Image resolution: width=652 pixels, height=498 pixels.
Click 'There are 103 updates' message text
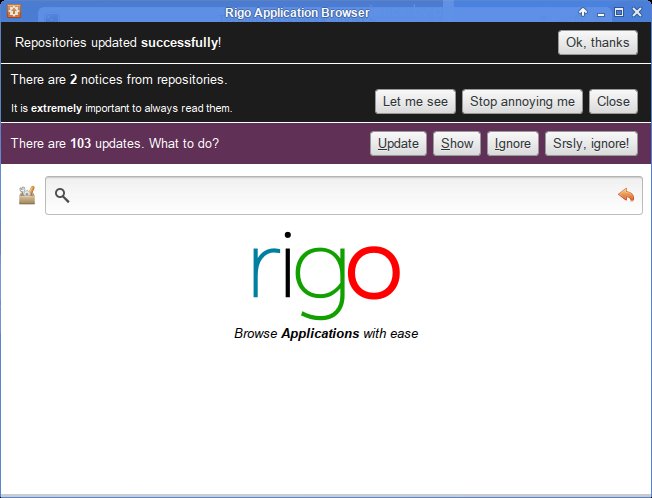tap(115, 143)
